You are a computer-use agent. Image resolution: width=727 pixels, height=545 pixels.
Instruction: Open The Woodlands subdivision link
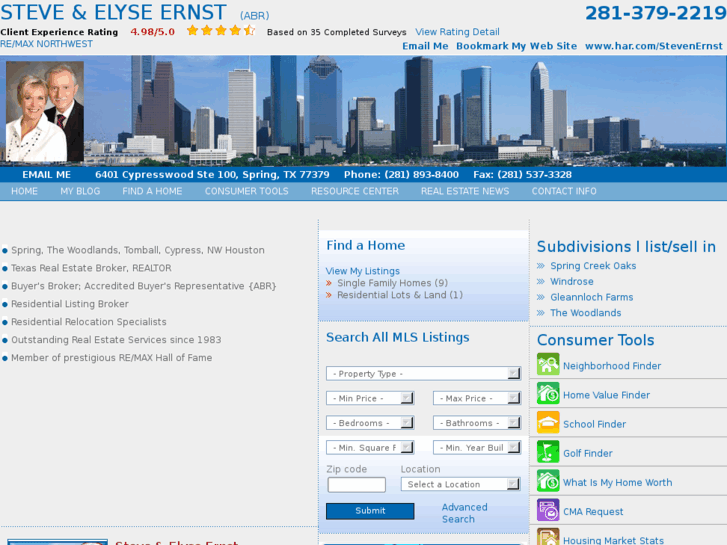point(586,313)
